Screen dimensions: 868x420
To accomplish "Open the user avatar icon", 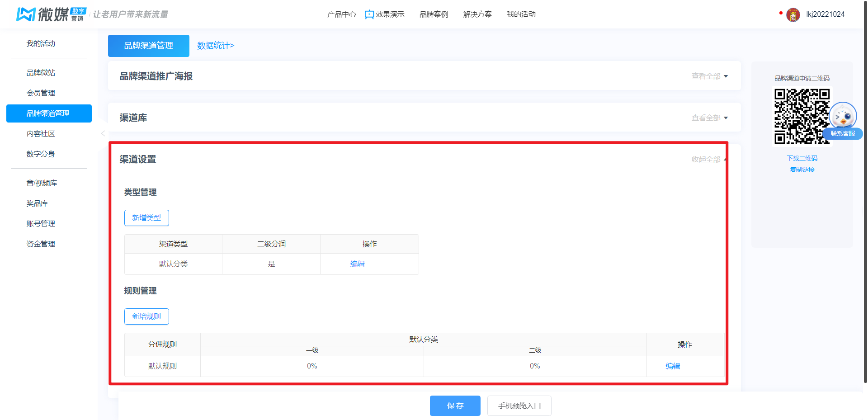I will [793, 14].
